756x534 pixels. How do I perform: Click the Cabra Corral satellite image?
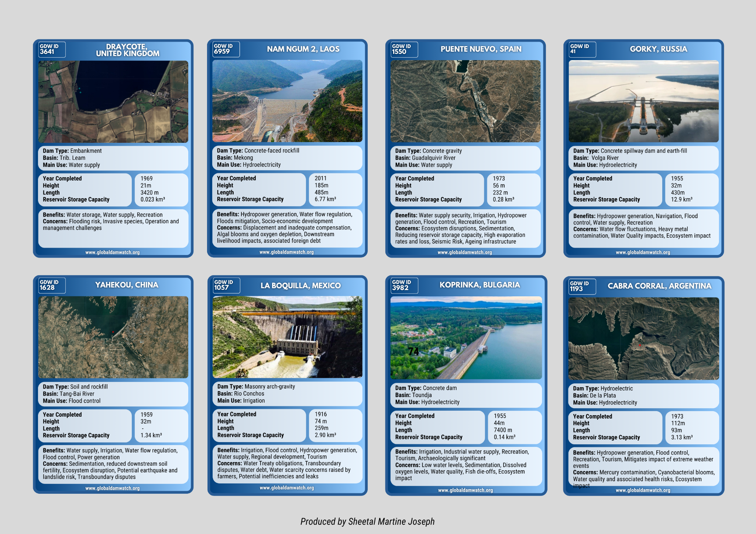tap(643, 338)
